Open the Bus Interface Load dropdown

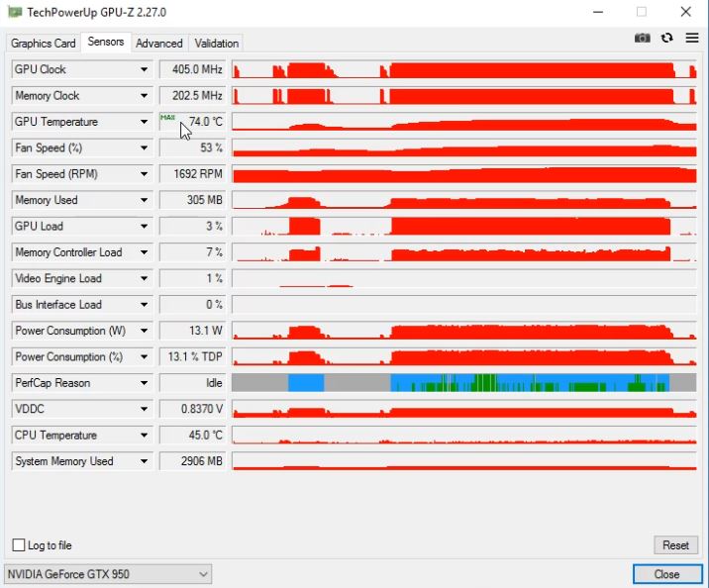144,305
